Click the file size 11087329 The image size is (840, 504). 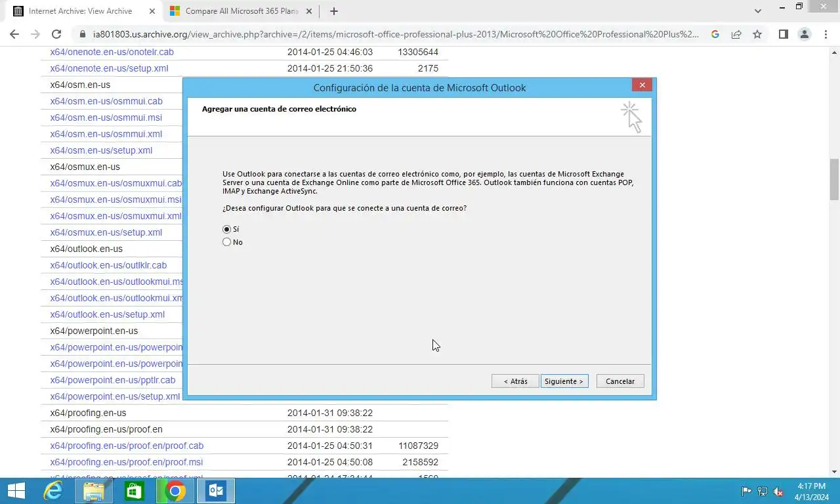coord(418,446)
